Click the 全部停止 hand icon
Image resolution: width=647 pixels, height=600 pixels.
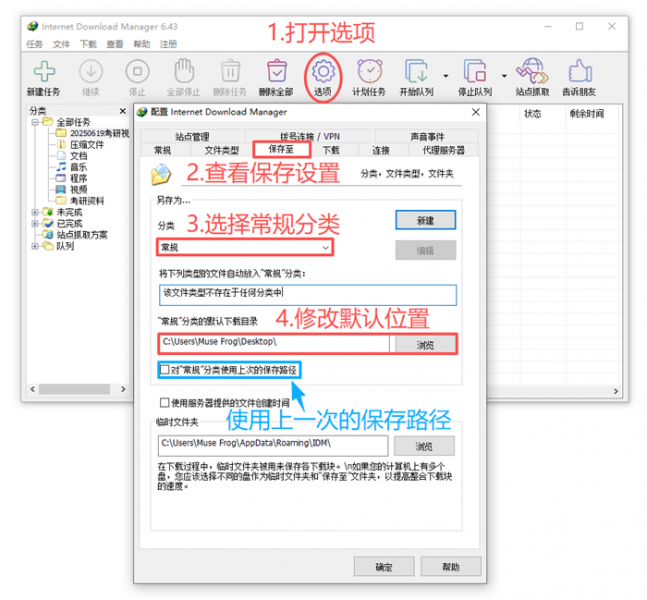click(x=184, y=71)
